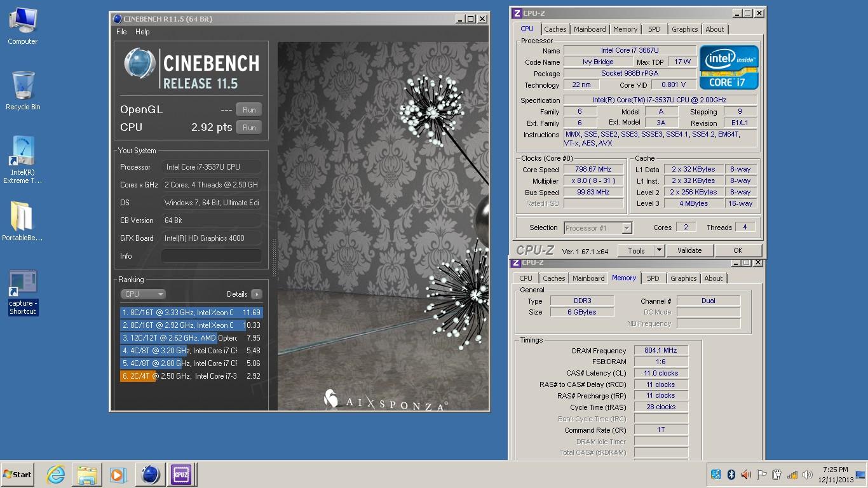Open Intel Extreme Tuning desktop shortcut
Screen dimensions: 868x488
[x=23, y=160]
